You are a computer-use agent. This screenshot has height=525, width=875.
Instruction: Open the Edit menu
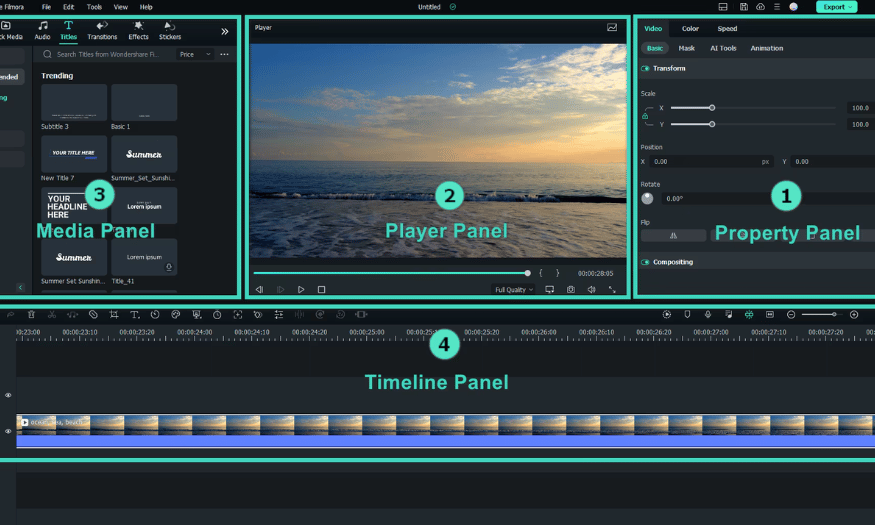68,7
